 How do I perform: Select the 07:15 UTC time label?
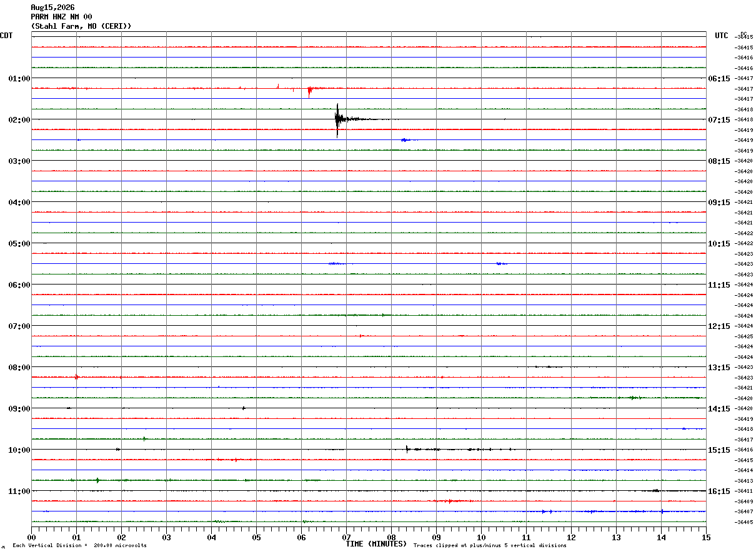pos(719,119)
